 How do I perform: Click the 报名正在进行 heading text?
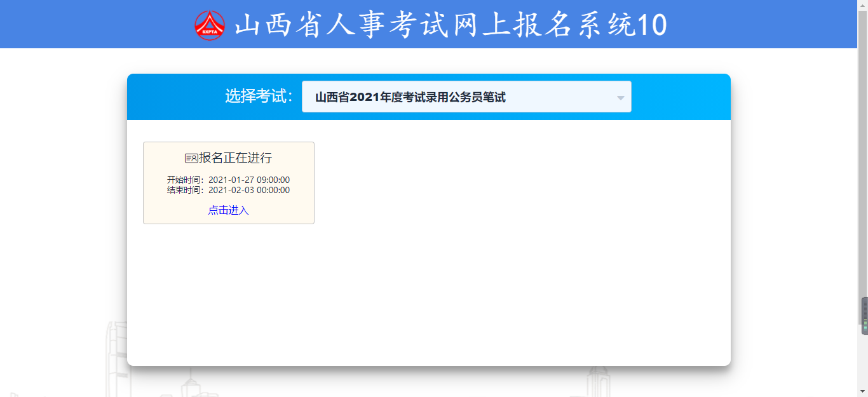pos(235,158)
